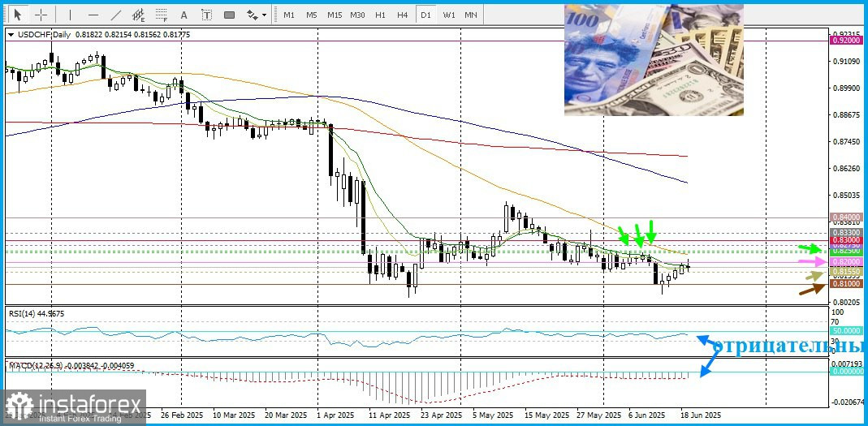Viewport: 868px width, 426px height.
Task: Click the MACD 0.007193 scale value
Action: (x=846, y=363)
